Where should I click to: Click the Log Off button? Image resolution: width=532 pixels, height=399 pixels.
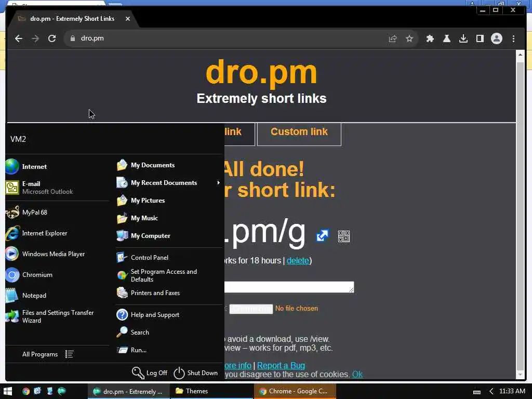tap(150, 373)
